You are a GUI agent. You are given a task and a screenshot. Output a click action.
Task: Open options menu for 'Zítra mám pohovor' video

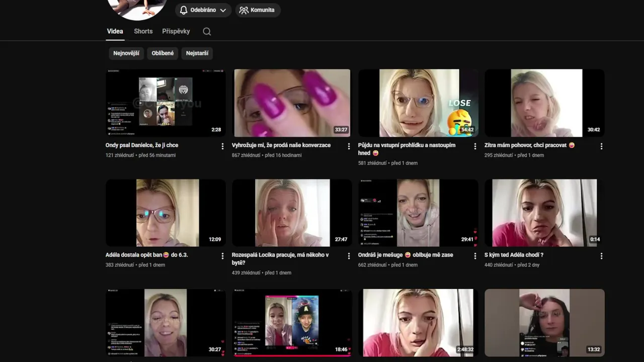[x=601, y=146]
